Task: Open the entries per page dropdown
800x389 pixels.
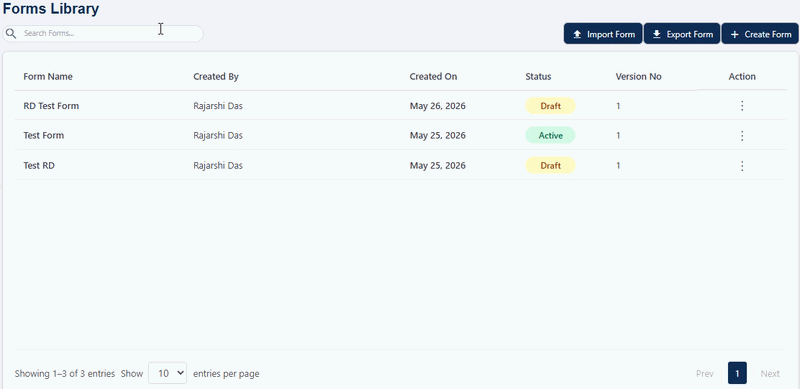Action: pyautogui.click(x=167, y=373)
